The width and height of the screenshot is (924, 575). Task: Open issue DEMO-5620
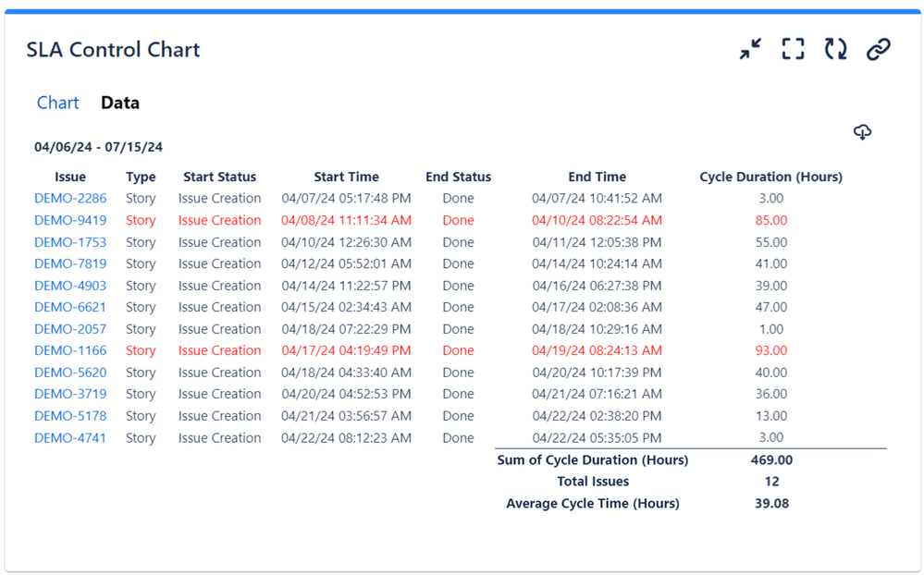click(70, 373)
